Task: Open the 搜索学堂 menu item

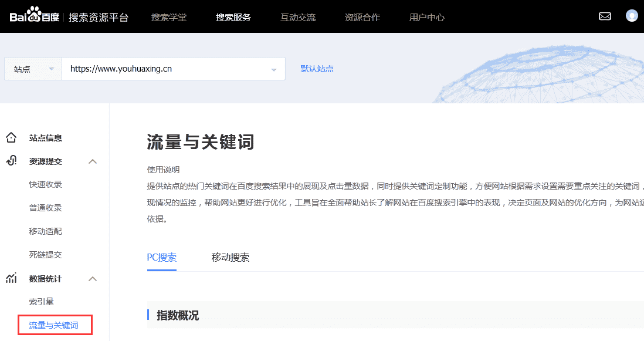Action: 169,17
